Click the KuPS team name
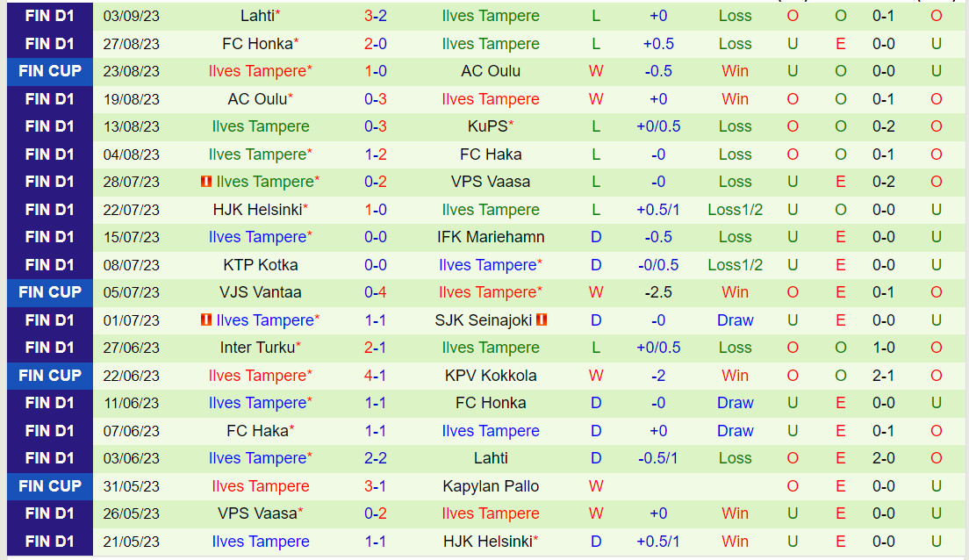 (487, 126)
